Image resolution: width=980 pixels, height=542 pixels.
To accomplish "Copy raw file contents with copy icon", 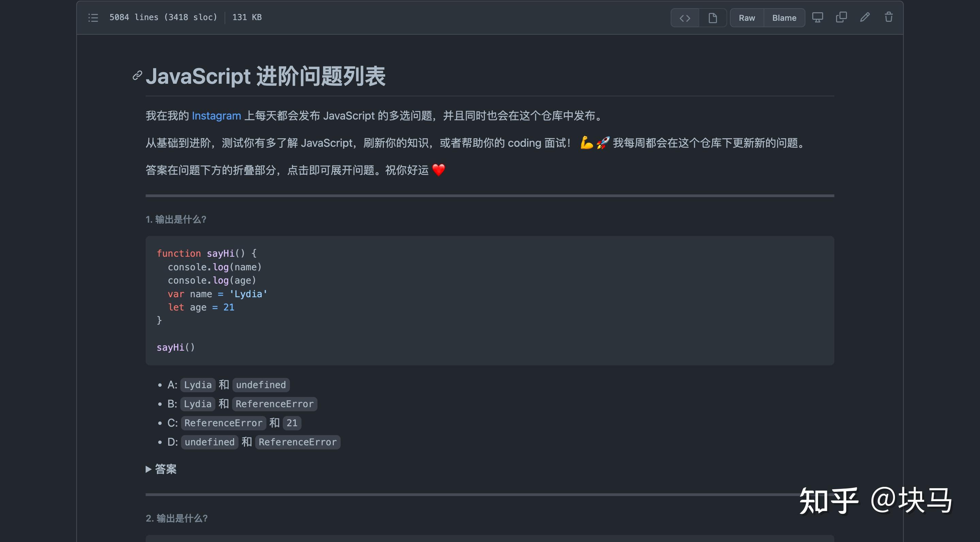I will [841, 17].
